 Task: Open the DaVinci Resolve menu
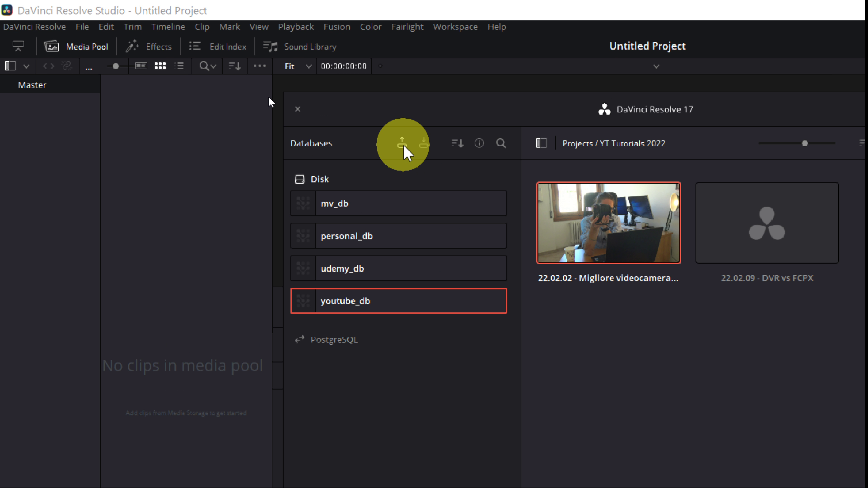pos(34,27)
